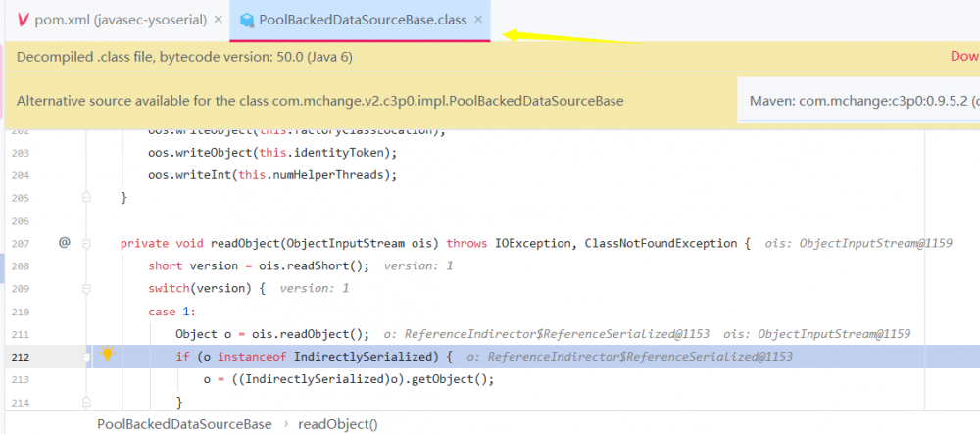The height and width of the screenshot is (434, 980).
Task: Click the fold end marker on line 214
Action: click(87, 402)
